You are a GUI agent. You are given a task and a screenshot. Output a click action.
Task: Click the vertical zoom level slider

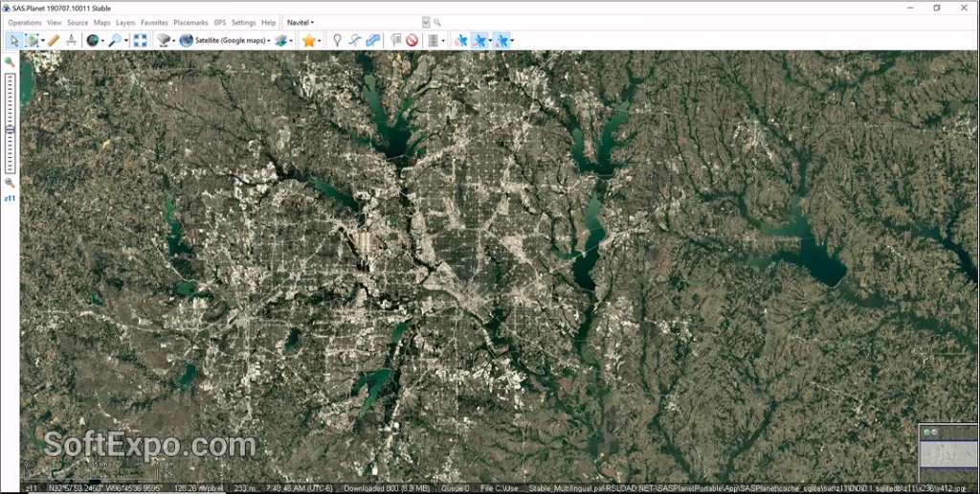tap(10, 123)
